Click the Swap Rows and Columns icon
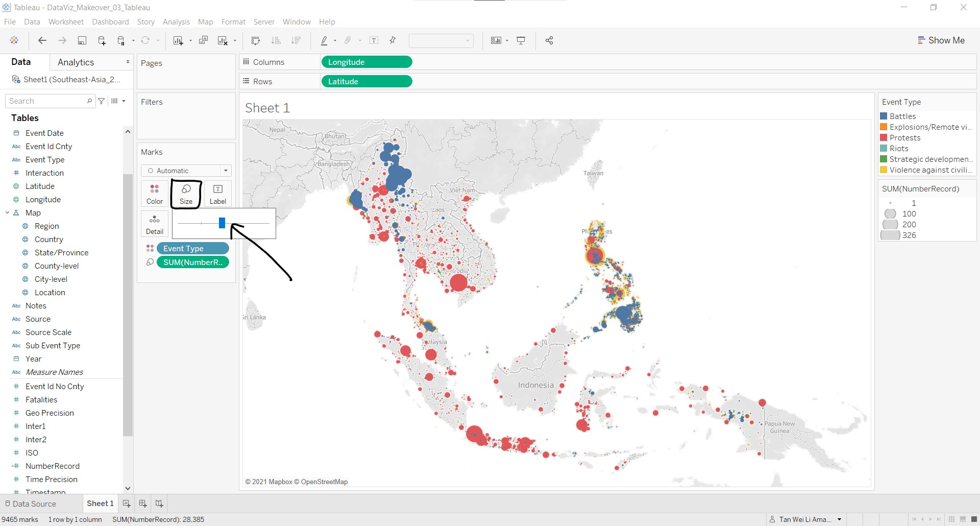Image resolution: width=980 pixels, height=526 pixels. click(256, 41)
